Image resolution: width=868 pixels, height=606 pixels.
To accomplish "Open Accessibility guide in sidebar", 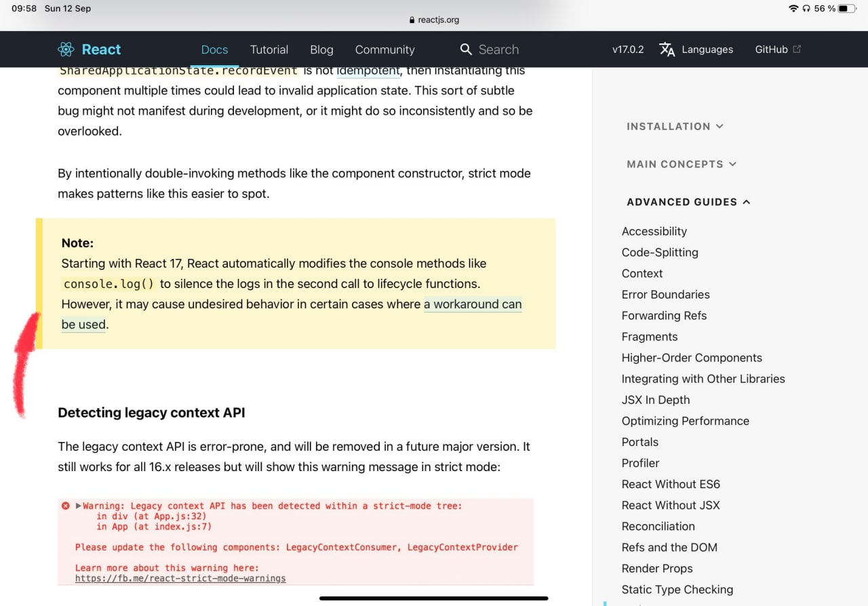I will tap(654, 231).
